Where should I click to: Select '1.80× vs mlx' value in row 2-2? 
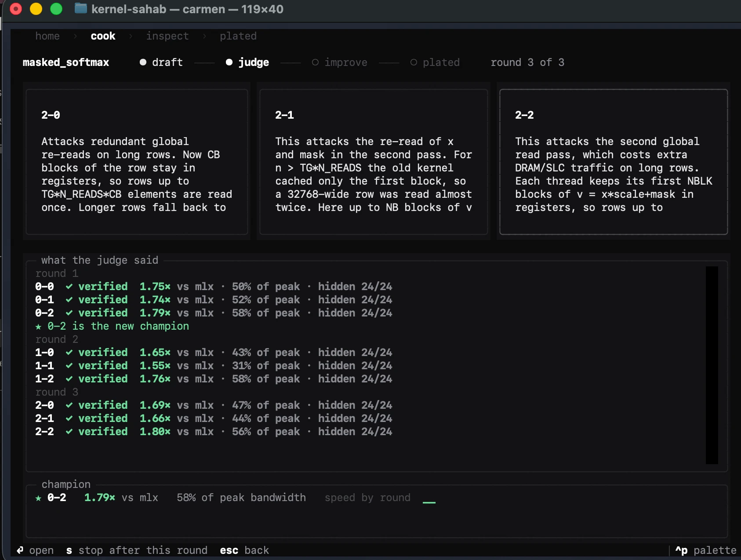tap(177, 432)
